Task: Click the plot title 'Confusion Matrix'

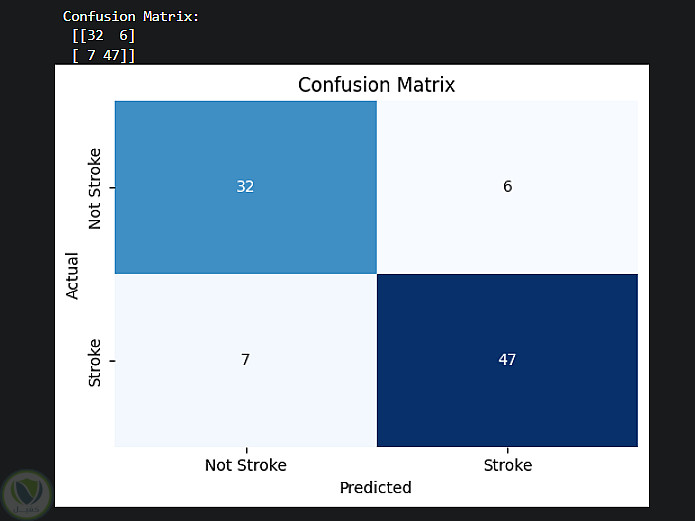Action: (376, 85)
